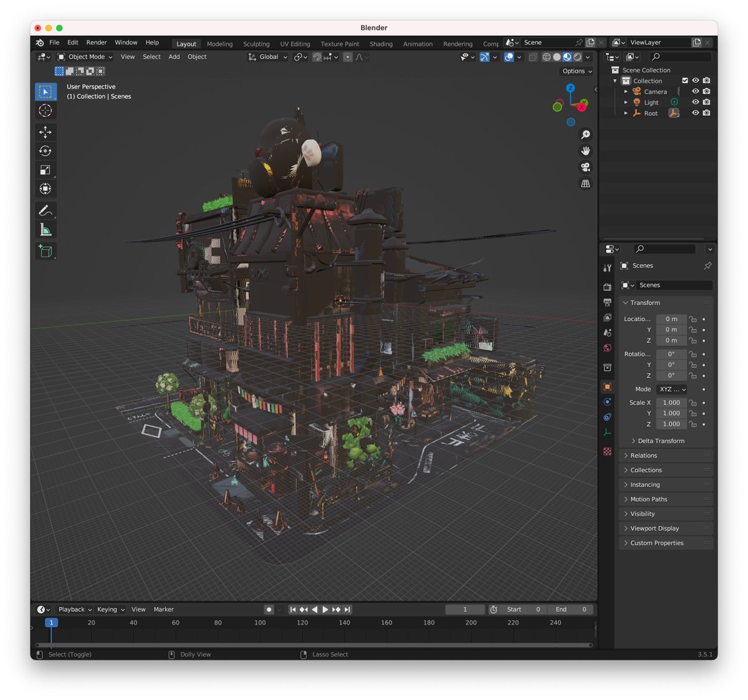Expand the Delta Transform section
The width and height of the screenshot is (748, 700).
[x=661, y=441]
